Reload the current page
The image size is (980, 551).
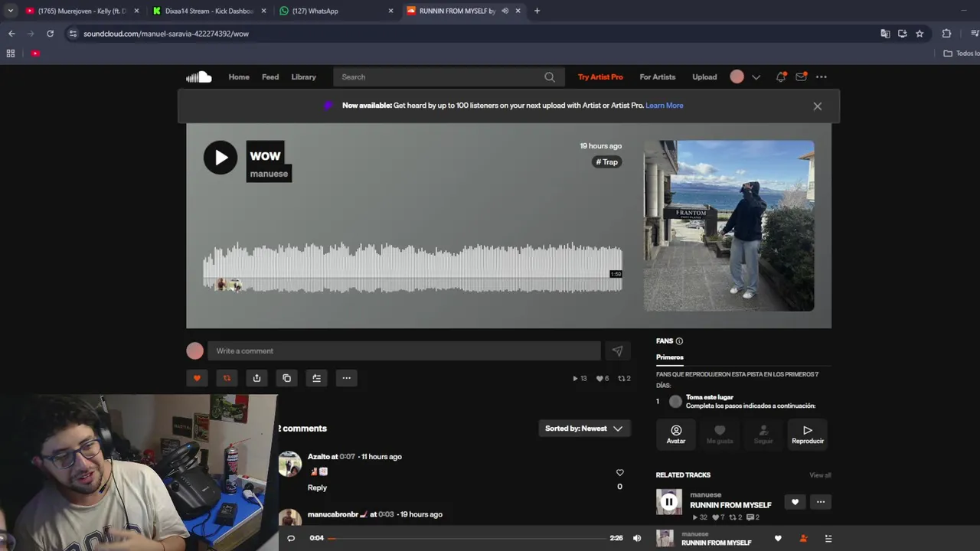pyautogui.click(x=50, y=34)
